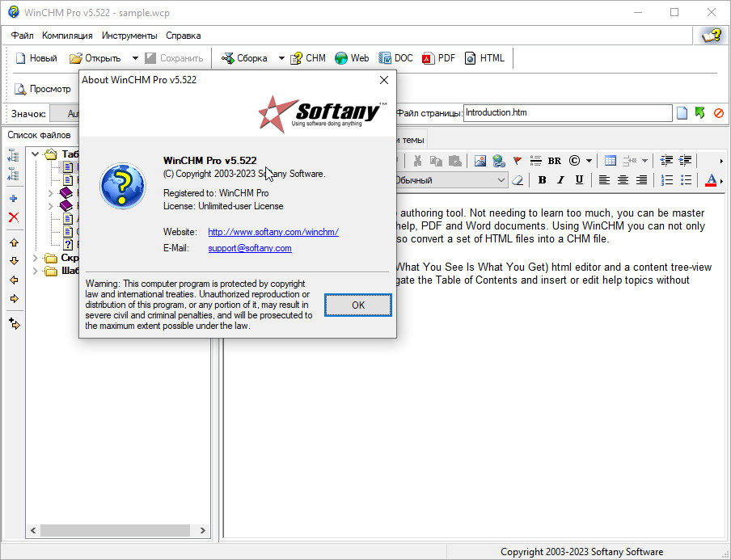Toggle underline formatting

[x=579, y=180]
